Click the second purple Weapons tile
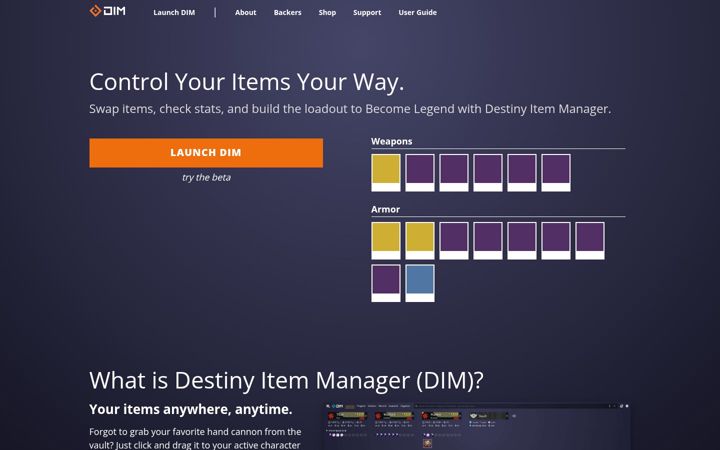720x450 pixels. pyautogui.click(x=454, y=173)
